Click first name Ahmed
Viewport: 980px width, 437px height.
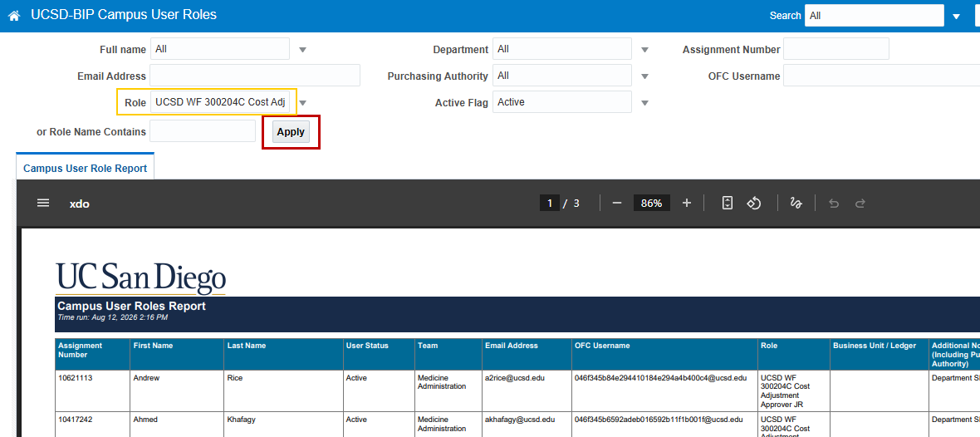click(145, 420)
